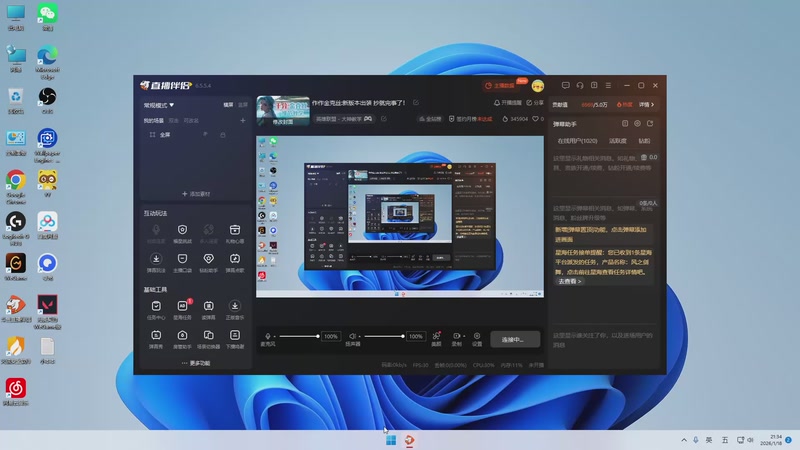Open the 星海任务 tool with red badge

(x=182, y=309)
